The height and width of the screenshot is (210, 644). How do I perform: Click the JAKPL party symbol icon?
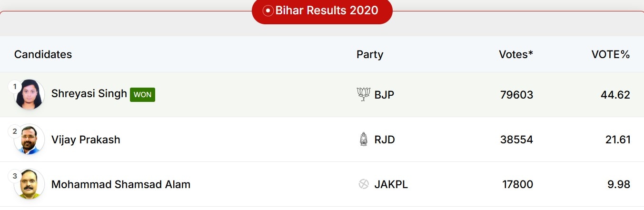(x=364, y=184)
